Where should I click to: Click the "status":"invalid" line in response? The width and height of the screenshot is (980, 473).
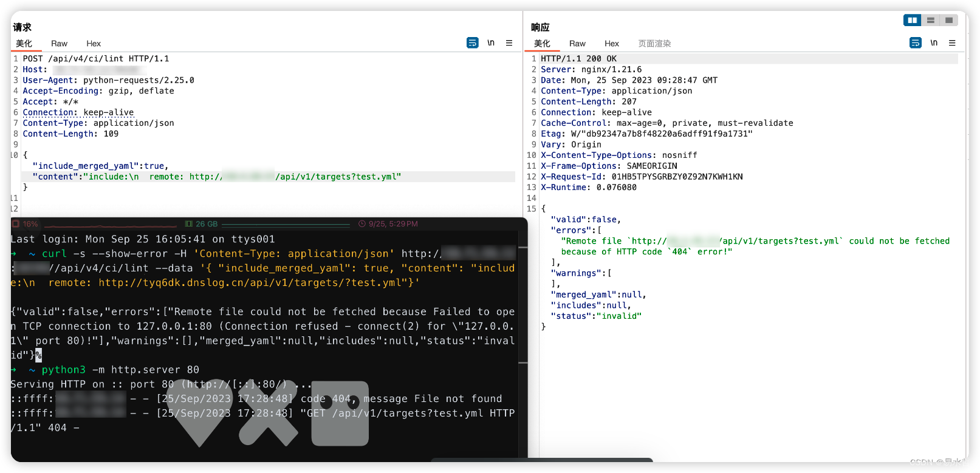point(596,316)
